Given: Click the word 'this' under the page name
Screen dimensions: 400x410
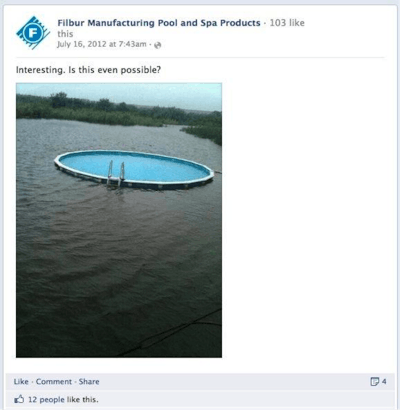Looking at the screenshot, I should coord(65,34).
